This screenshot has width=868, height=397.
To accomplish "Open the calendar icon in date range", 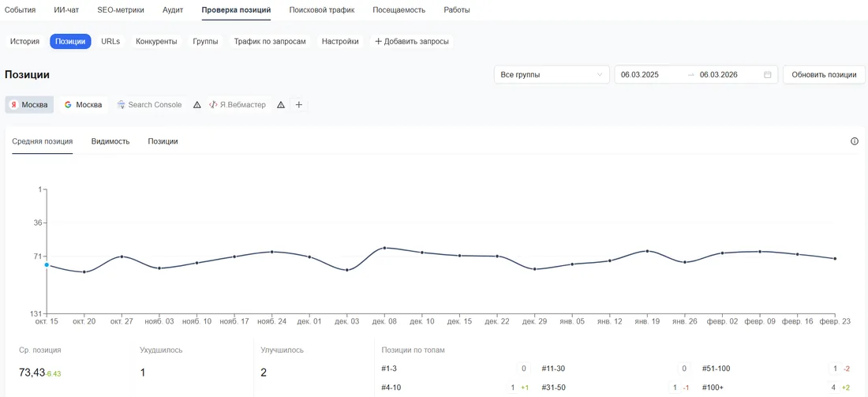I will [x=767, y=75].
